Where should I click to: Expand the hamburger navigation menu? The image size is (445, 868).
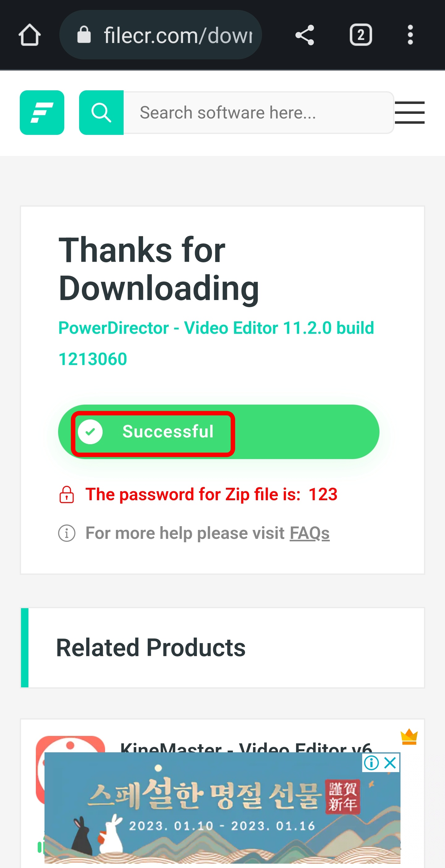[409, 113]
